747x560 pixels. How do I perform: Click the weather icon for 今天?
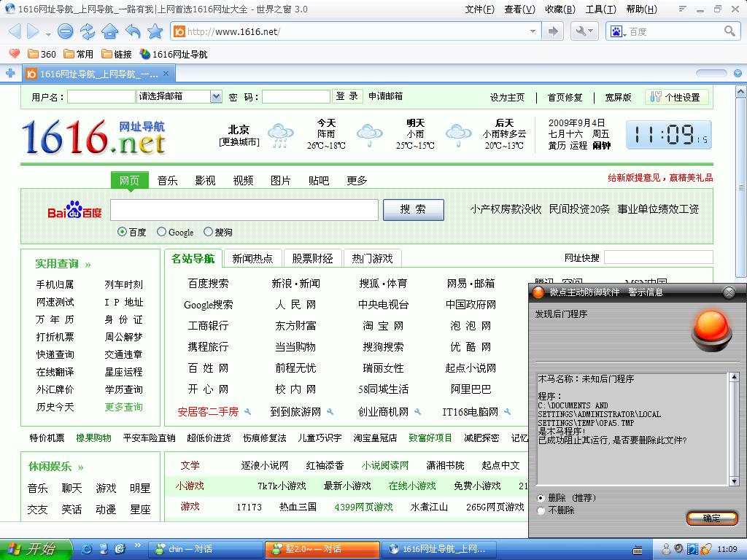[281, 135]
